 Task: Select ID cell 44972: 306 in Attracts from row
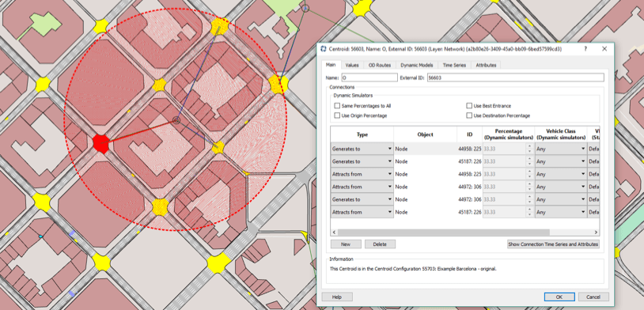(x=469, y=187)
